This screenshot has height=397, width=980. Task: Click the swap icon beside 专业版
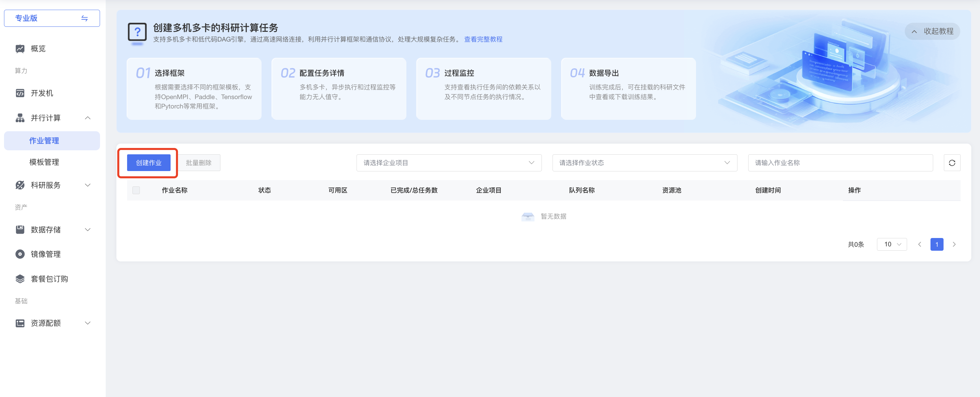tap(85, 18)
